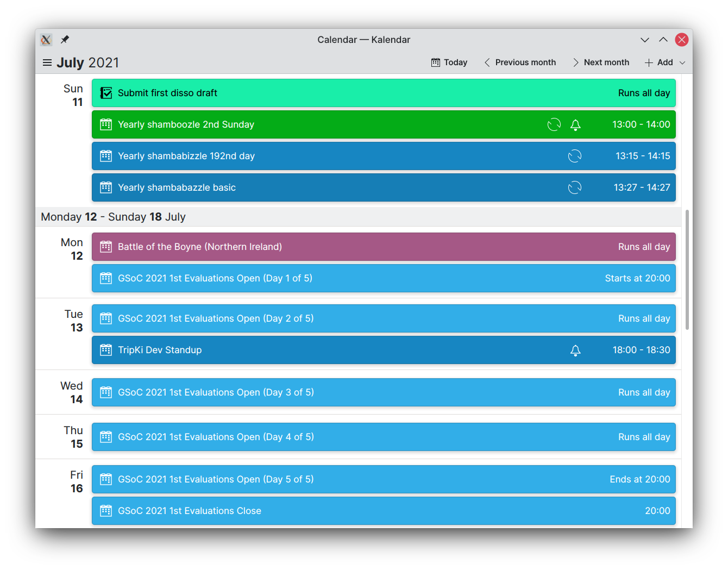Viewport: 728px width, 570px height.
Task: Click the calendar icon on Battle of the Boyne
Action: pyautogui.click(x=106, y=247)
